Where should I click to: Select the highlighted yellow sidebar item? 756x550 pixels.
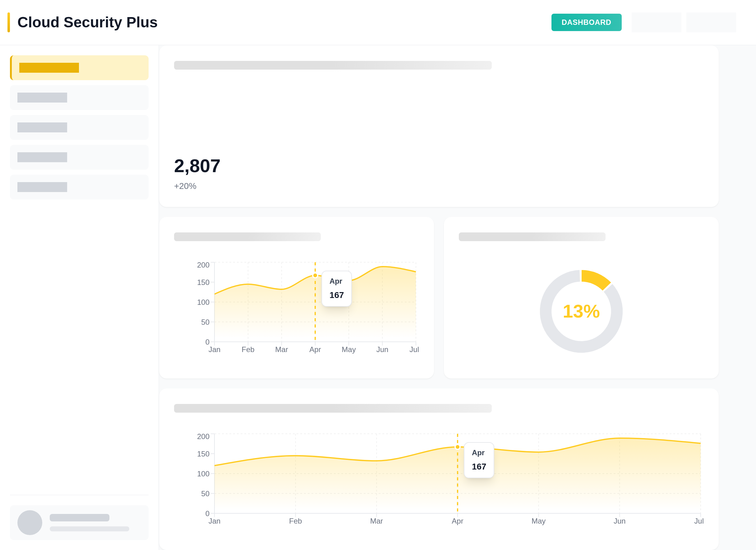79,68
